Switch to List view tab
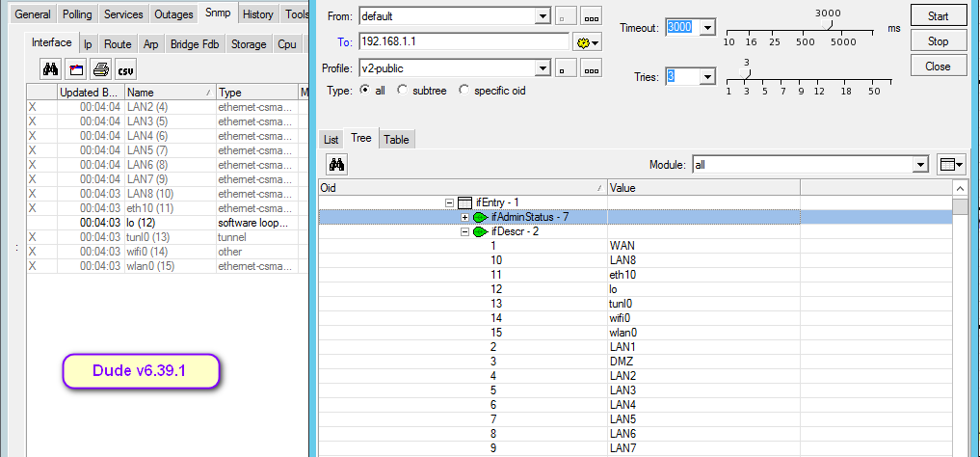Screen dimensions: 980x457 pyautogui.click(x=331, y=140)
